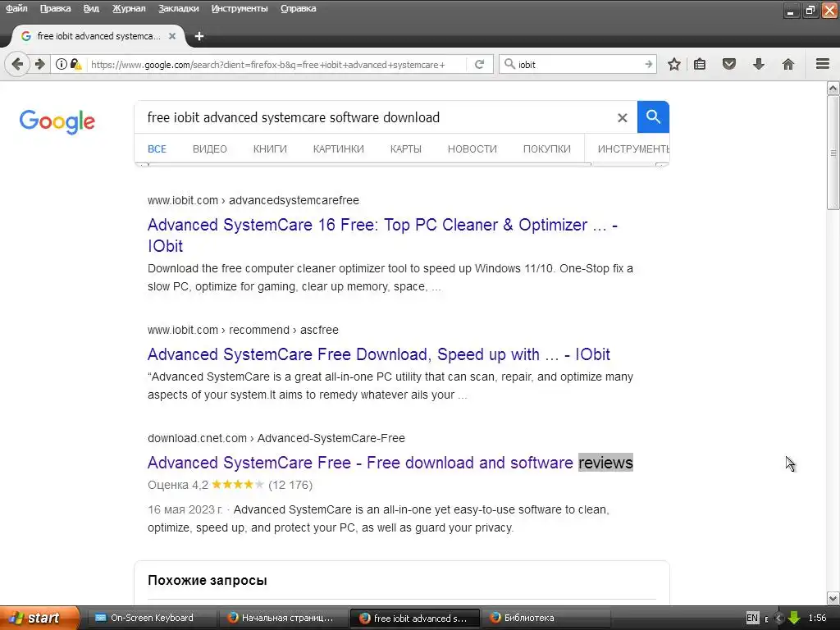Open the Закладки menu
The height and width of the screenshot is (630, 840).
(x=178, y=8)
